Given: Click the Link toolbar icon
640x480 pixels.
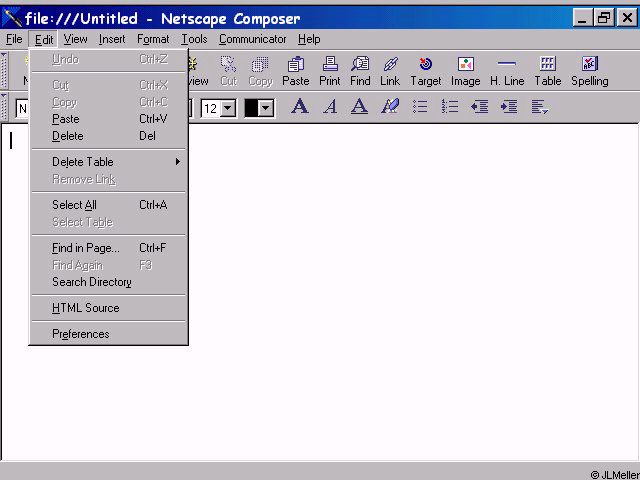Looking at the screenshot, I should [x=390, y=71].
